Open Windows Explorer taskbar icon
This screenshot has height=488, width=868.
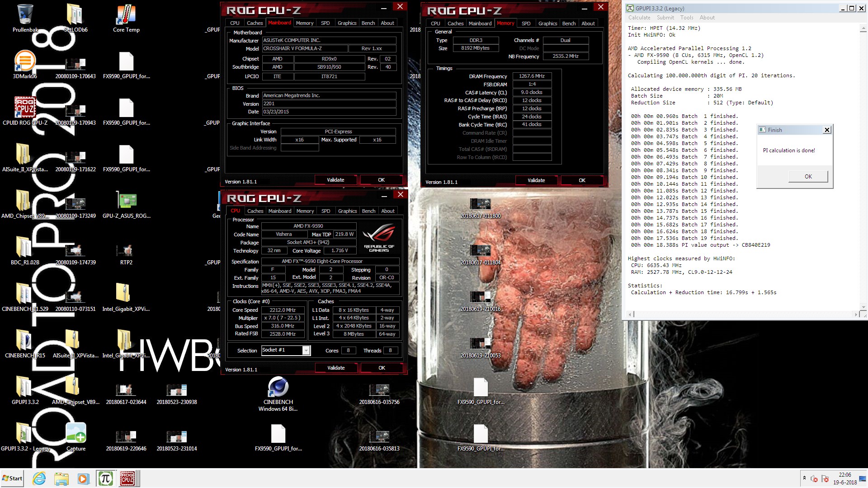[x=61, y=479]
